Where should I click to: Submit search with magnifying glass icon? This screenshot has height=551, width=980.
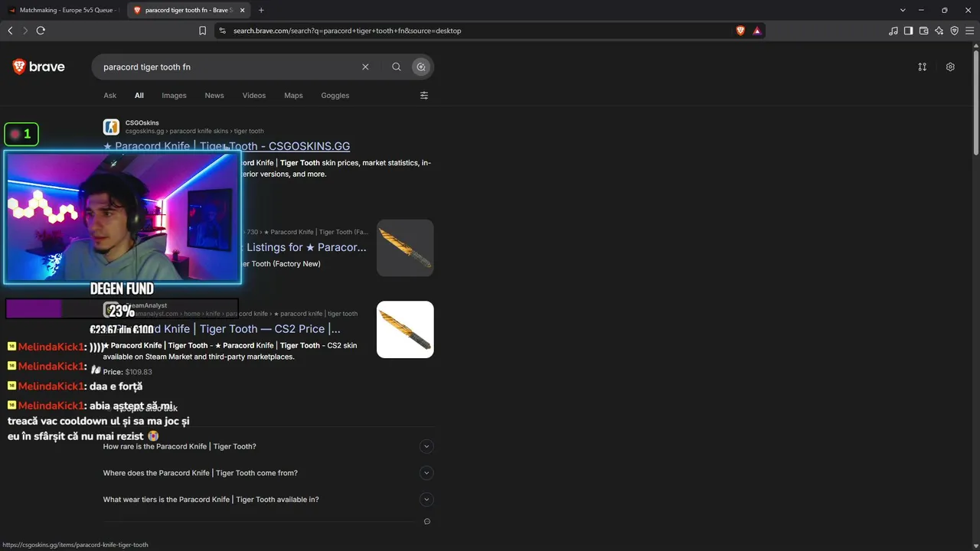[397, 67]
